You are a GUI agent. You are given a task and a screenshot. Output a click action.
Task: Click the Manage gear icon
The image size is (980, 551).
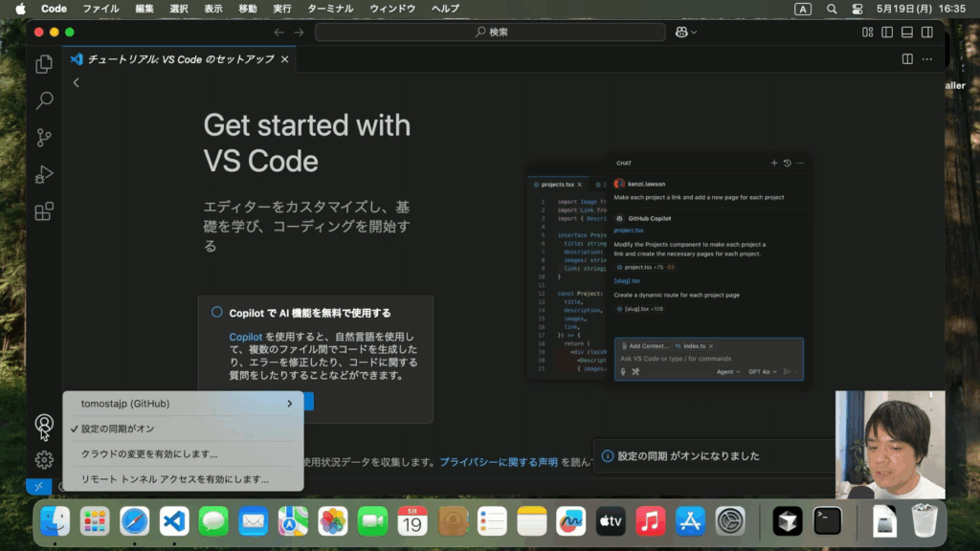tap(44, 459)
